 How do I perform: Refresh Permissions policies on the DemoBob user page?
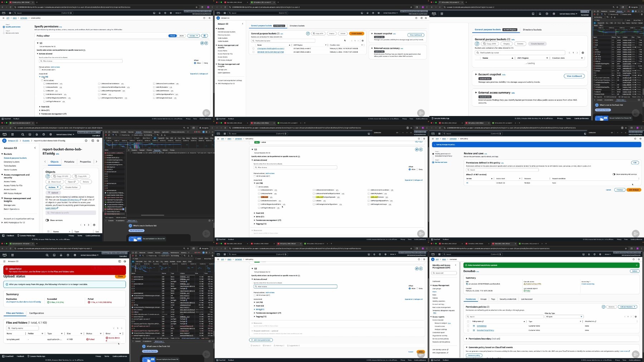(x=604, y=307)
